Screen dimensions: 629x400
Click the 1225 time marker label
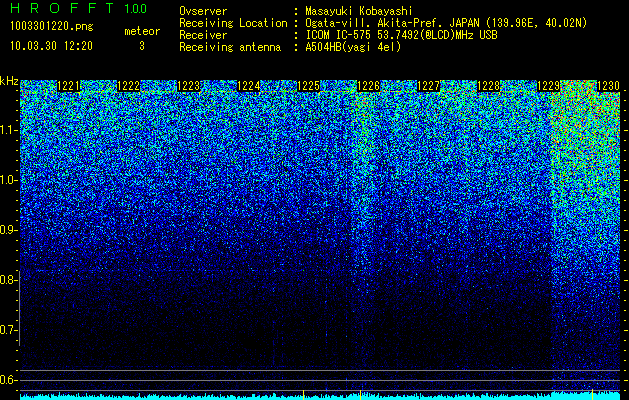click(308, 86)
